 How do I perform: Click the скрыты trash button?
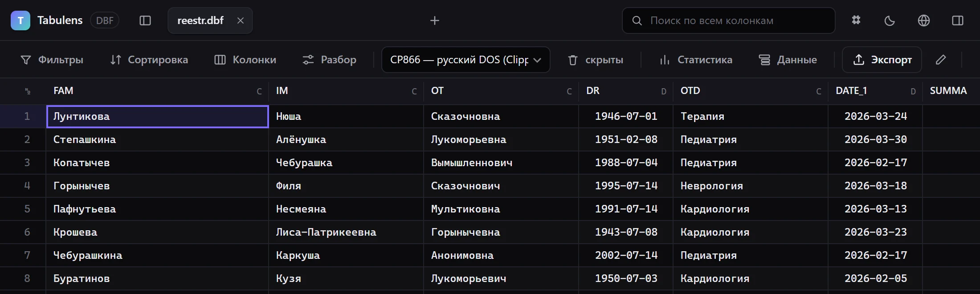click(x=596, y=60)
